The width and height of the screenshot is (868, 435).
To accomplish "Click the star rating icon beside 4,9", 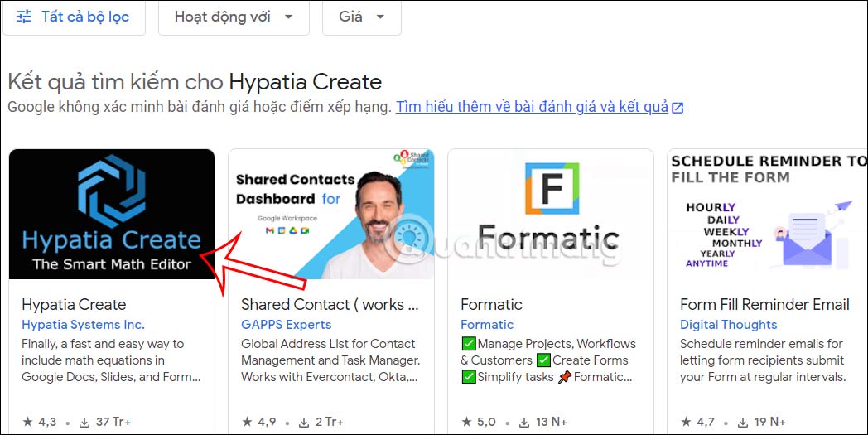I will [247, 422].
